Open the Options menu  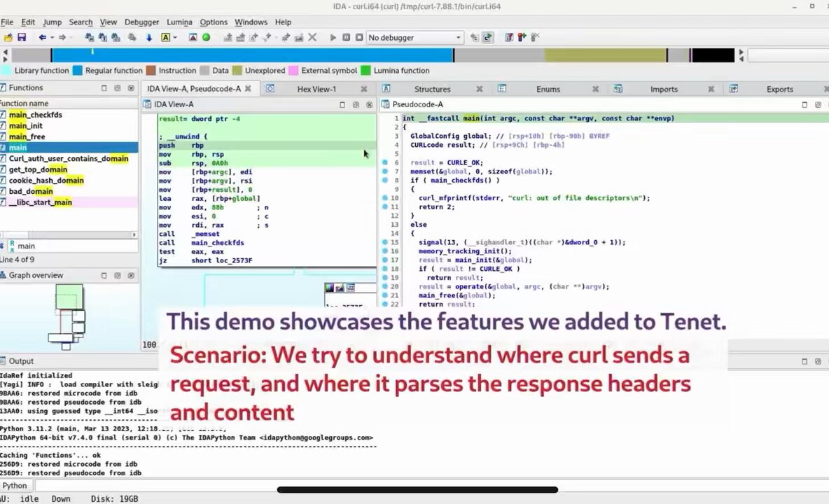coord(213,22)
